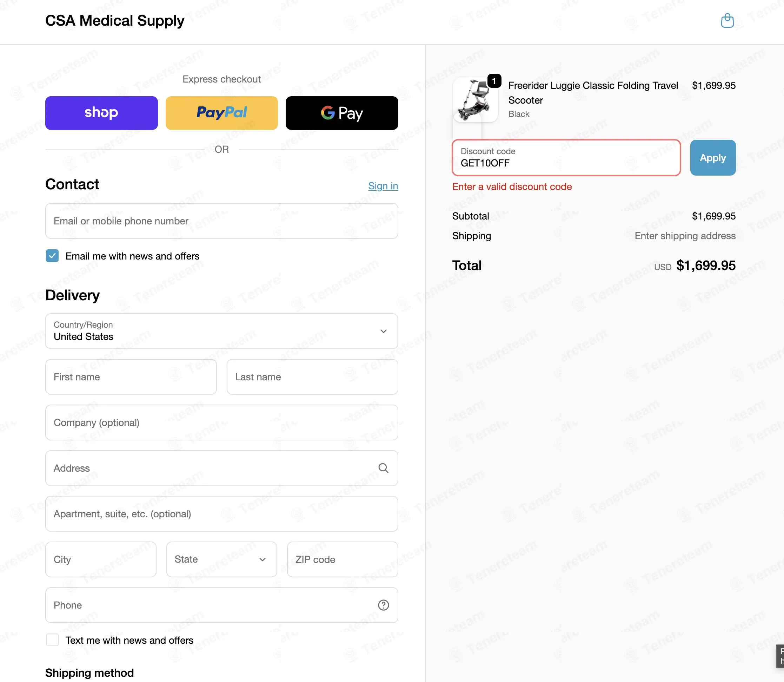784x682 pixels.
Task: Focus the Email or mobile phone number field
Action: click(222, 221)
